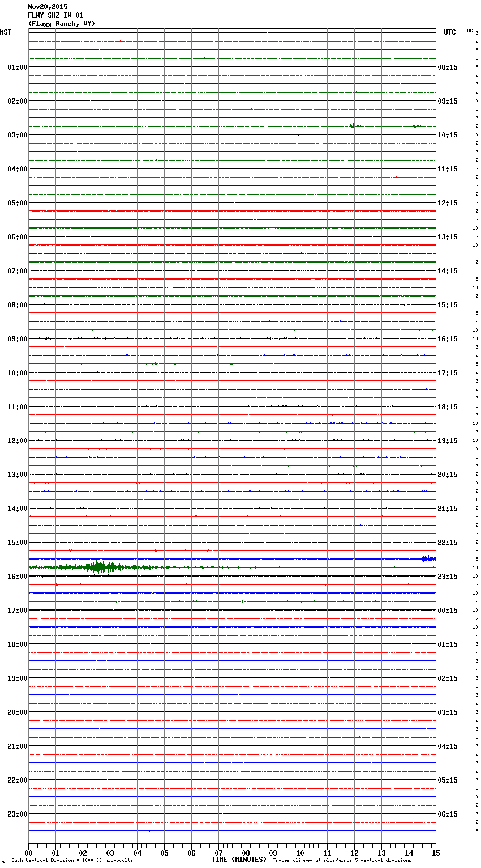This screenshot has height=868, width=481.
Task: Click the DC column header
Action: point(470,31)
